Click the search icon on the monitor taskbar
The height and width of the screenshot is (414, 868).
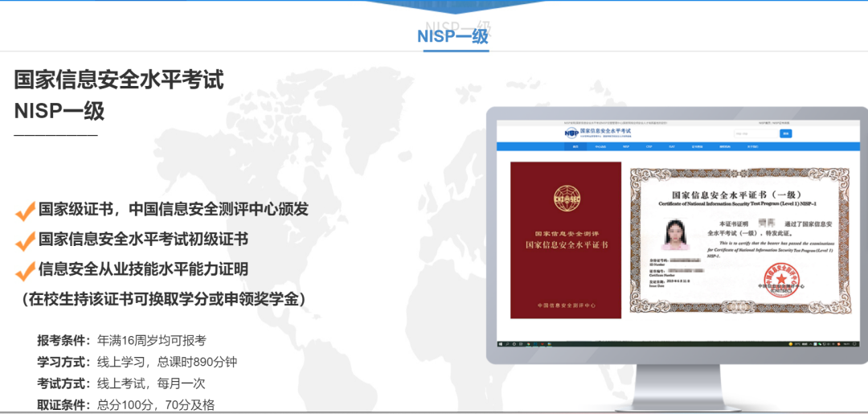pyautogui.click(x=507, y=344)
